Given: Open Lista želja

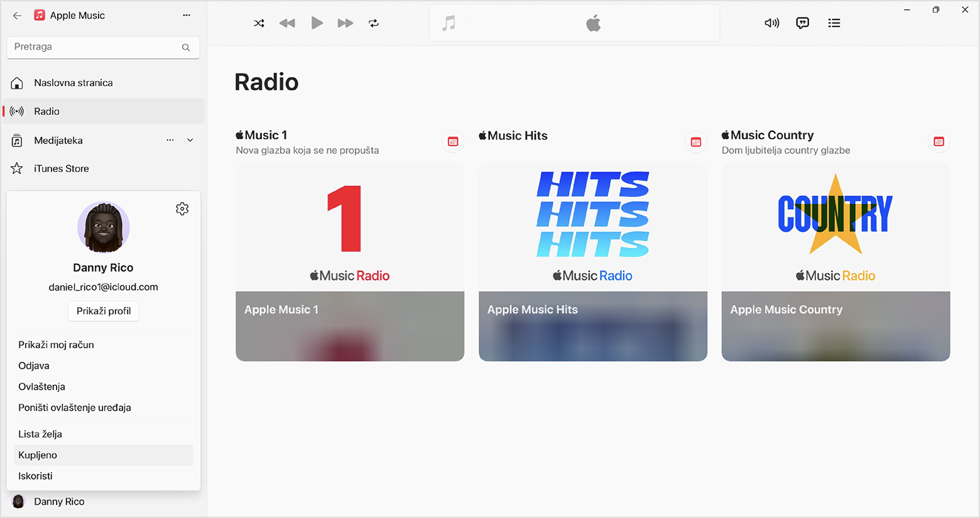Looking at the screenshot, I should point(40,434).
